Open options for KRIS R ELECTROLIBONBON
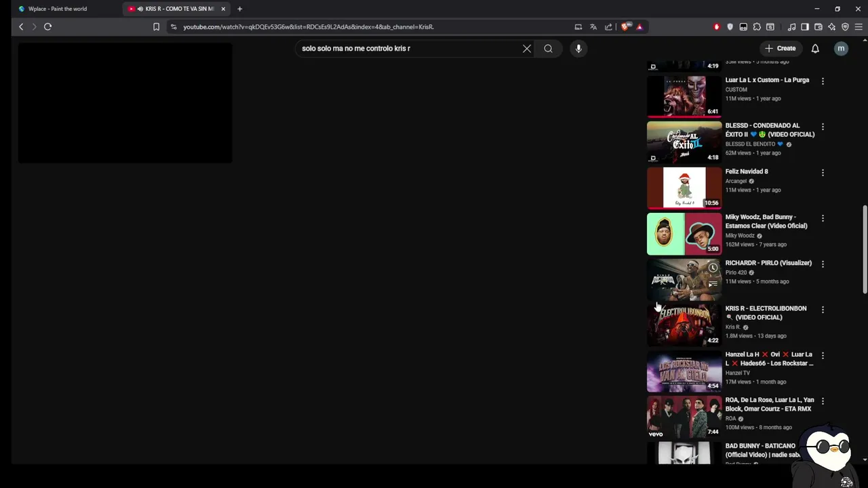The width and height of the screenshot is (868, 488). coord(823,310)
